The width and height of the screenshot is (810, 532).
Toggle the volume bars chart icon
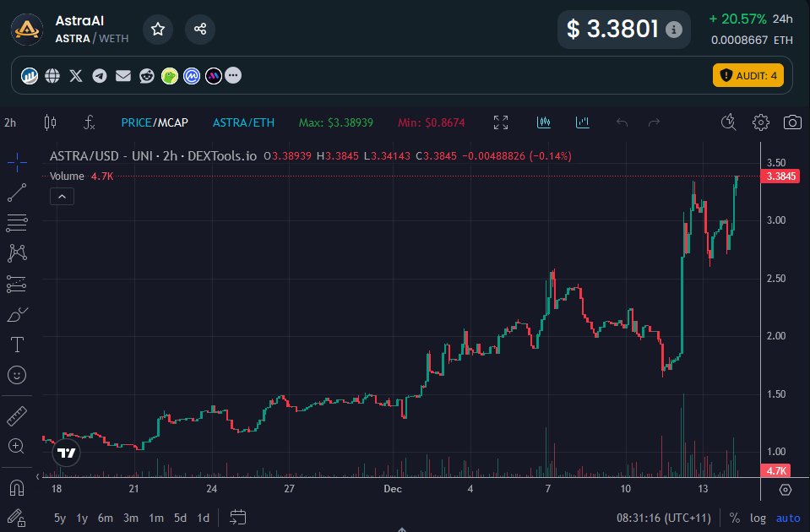pyautogui.click(x=582, y=122)
